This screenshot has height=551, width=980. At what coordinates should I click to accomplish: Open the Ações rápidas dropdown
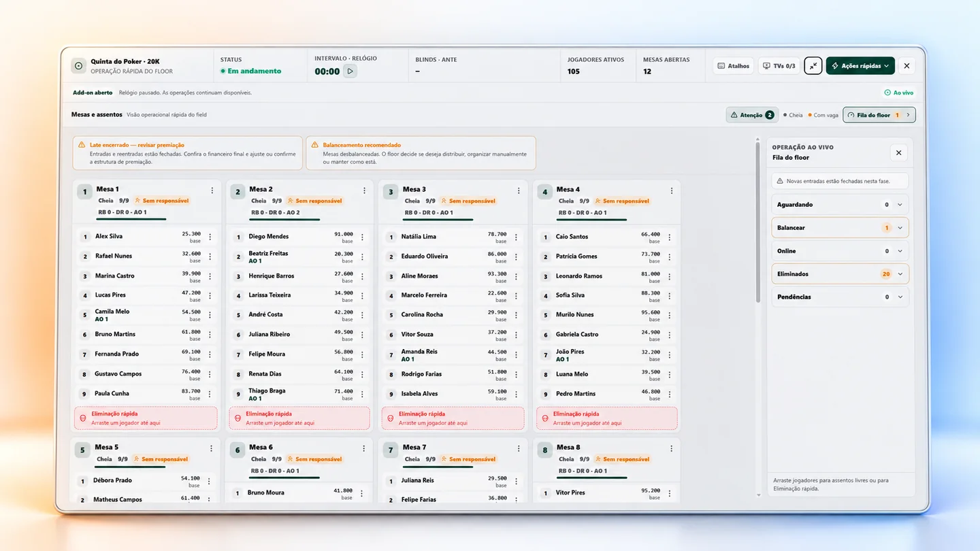tap(860, 66)
